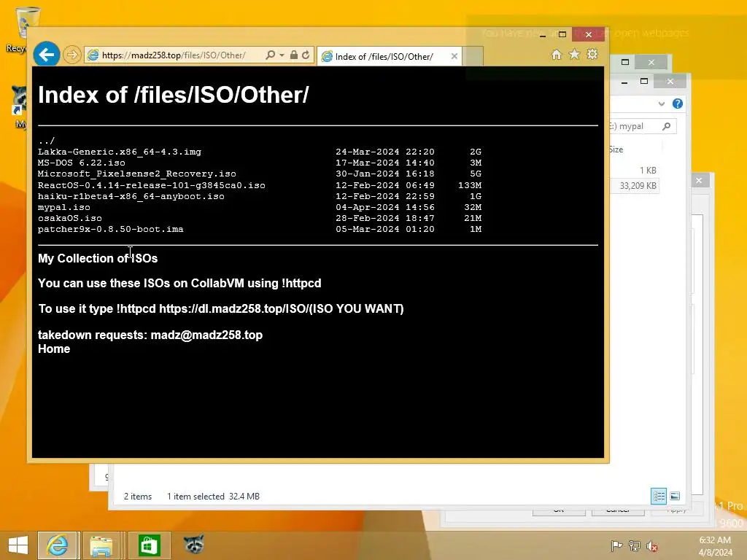The width and height of the screenshot is (747, 560).
Task: Switch Explorer to large icons view
Action: coord(675,496)
